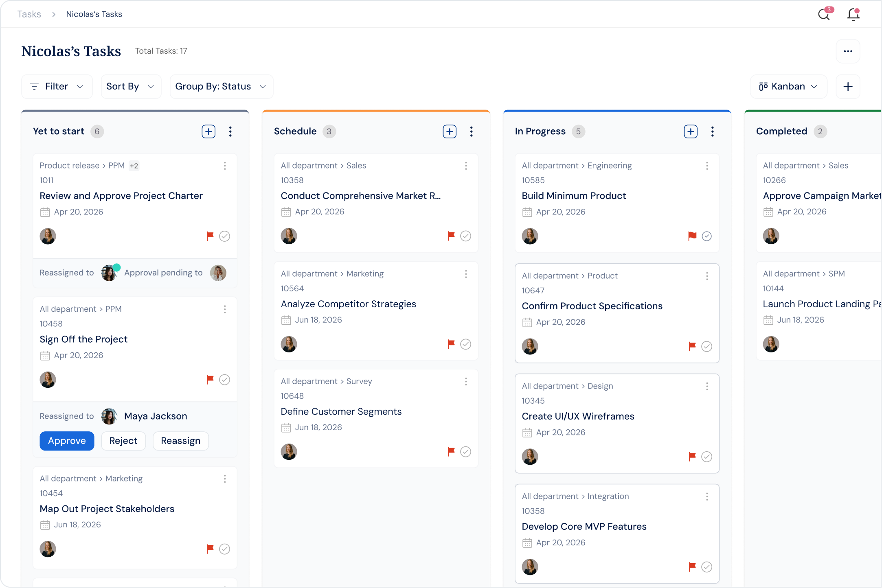Mark Map Out Project Stakeholders complete
The height and width of the screenshot is (588, 882).
pyautogui.click(x=225, y=549)
